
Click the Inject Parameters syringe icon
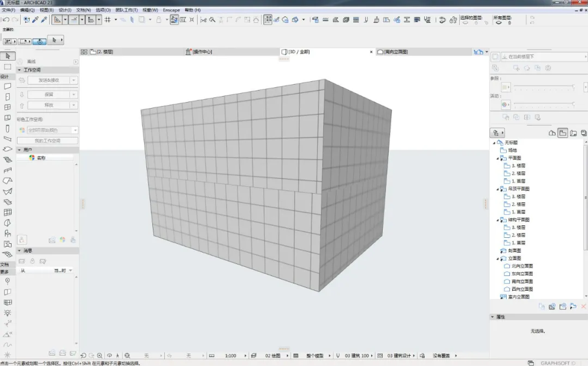point(44,20)
